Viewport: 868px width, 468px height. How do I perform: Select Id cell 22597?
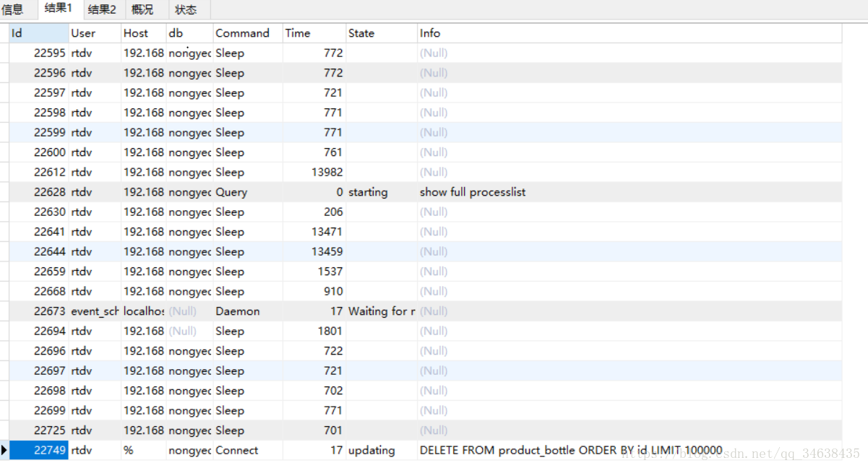click(x=39, y=92)
